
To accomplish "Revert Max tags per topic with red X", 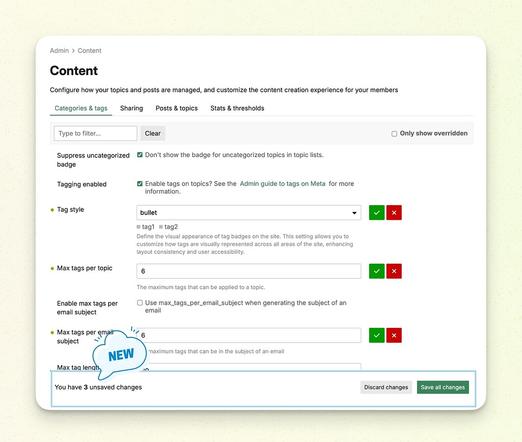I will 394,271.
